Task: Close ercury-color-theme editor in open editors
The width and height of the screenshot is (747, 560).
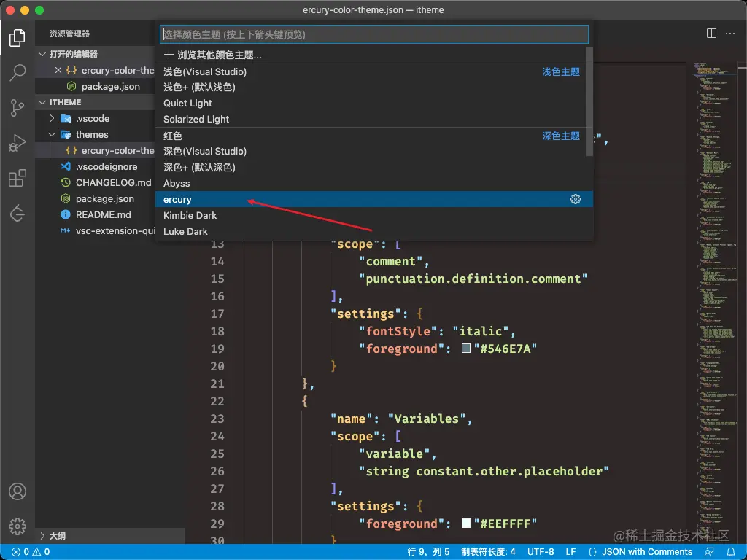Action: 58,70
